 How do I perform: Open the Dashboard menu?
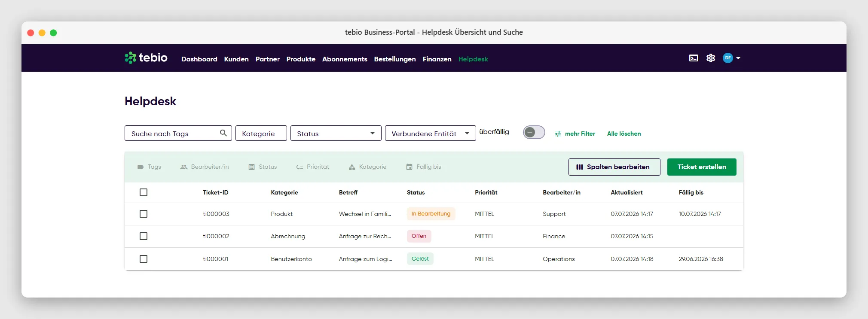[199, 59]
